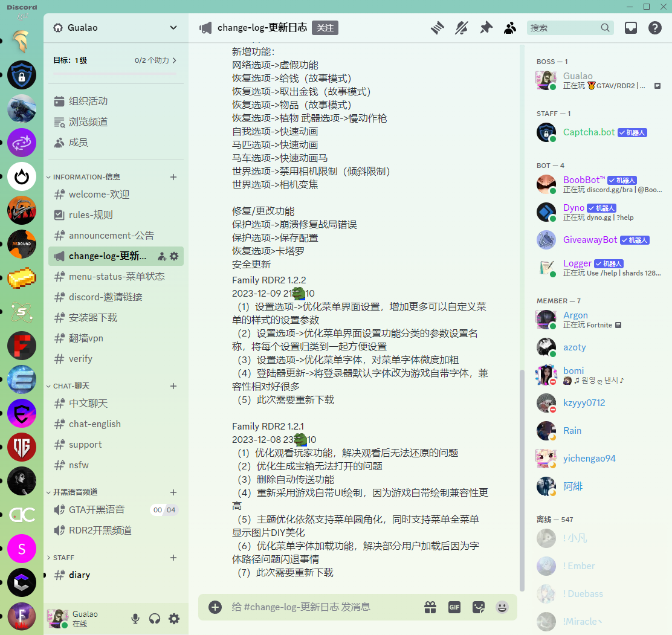Open the diary channel
Screen dimensions: 672x635
[x=115, y=575]
